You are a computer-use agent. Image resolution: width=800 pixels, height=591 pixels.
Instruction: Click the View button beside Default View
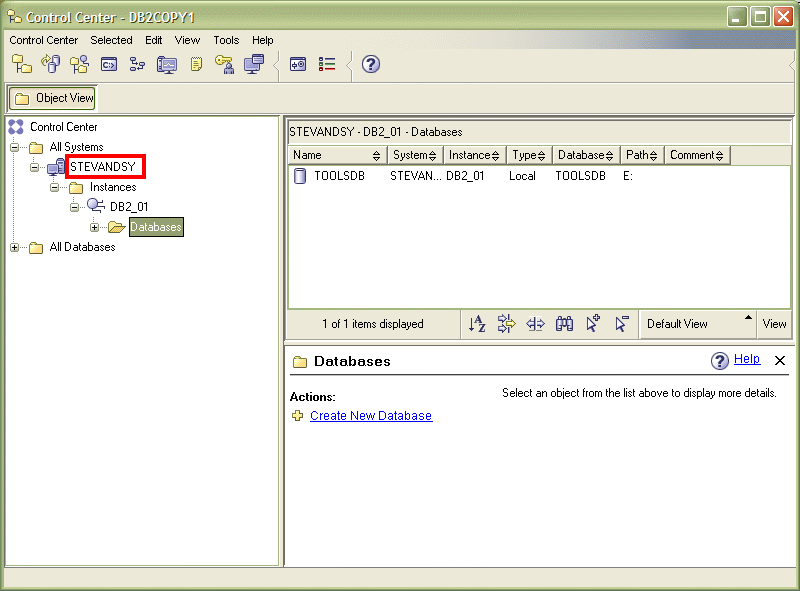coord(774,324)
